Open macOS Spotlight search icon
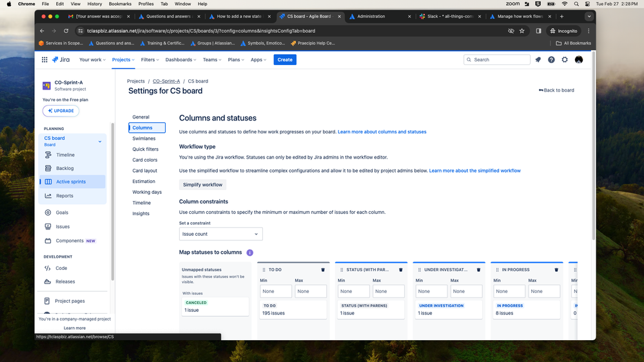The height and width of the screenshot is (362, 644). [x=576, y=4]
